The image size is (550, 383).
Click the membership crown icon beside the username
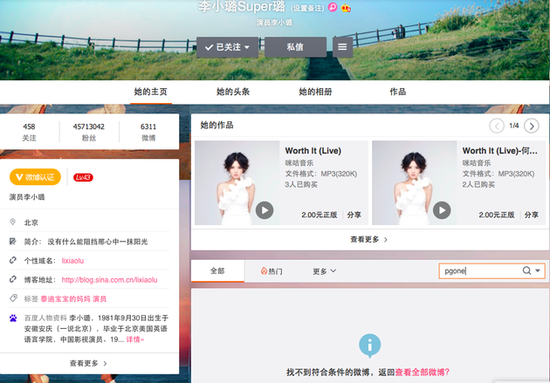(x=346, y=7)
